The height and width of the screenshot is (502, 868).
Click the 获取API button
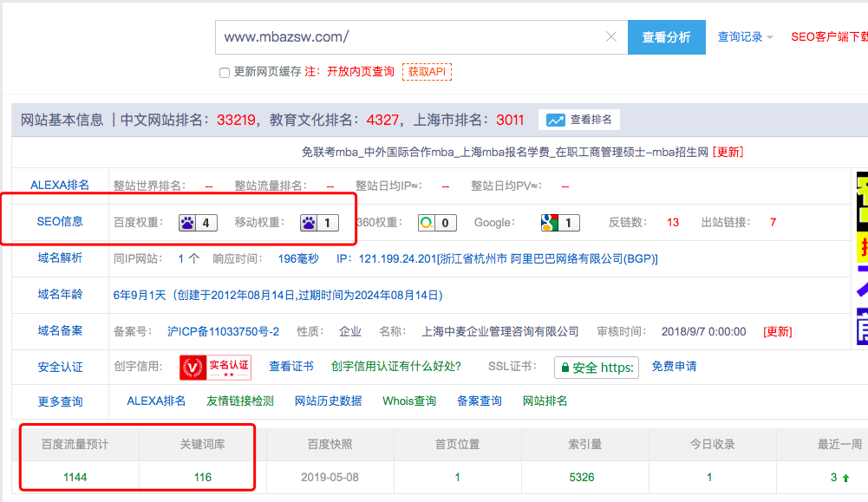click(427, 71)
